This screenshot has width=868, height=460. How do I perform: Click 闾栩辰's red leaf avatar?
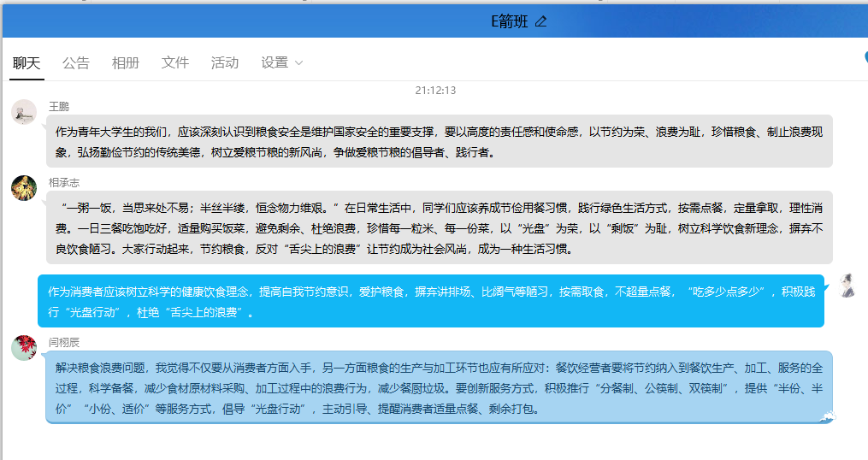pos(24,347)
